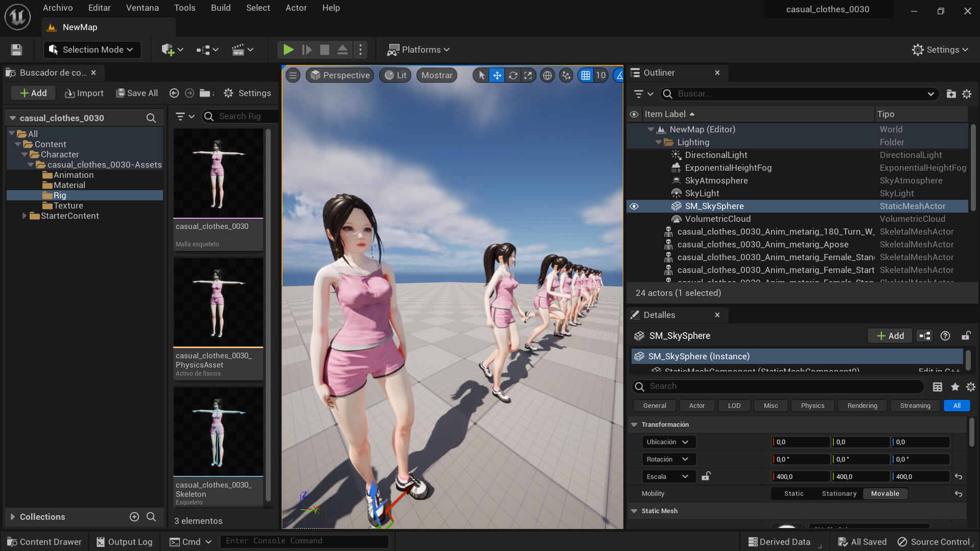The image size is (980, 551).
Task: Open the Archivo menu
Action: pos(58,8)
